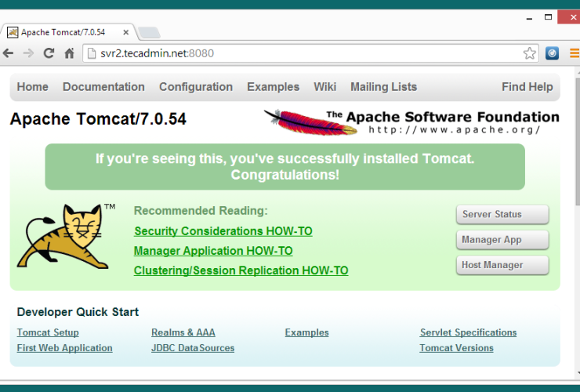Open the Documentation menu item
This screenshot has height=392, width=580.
(x=103, y=87)
